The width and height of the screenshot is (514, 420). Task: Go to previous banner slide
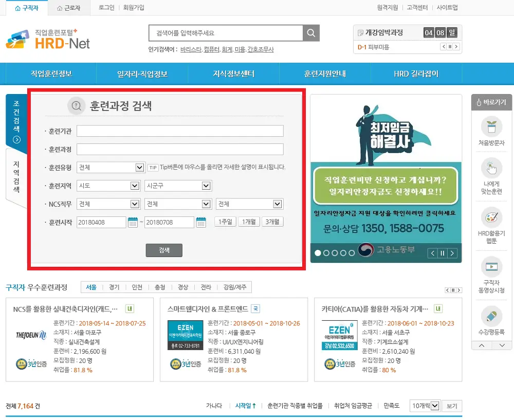(x=433, y=253)
